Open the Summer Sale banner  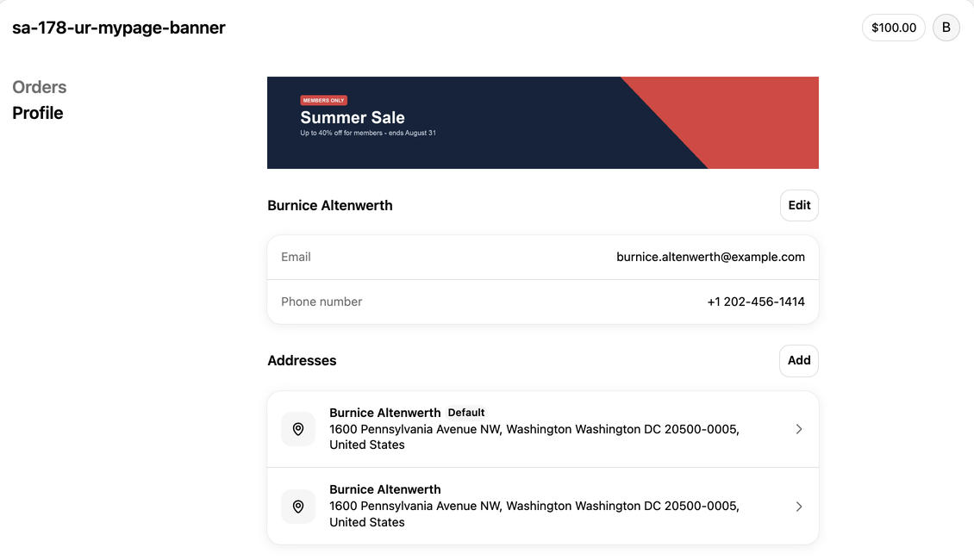click(x=543, y=122)
